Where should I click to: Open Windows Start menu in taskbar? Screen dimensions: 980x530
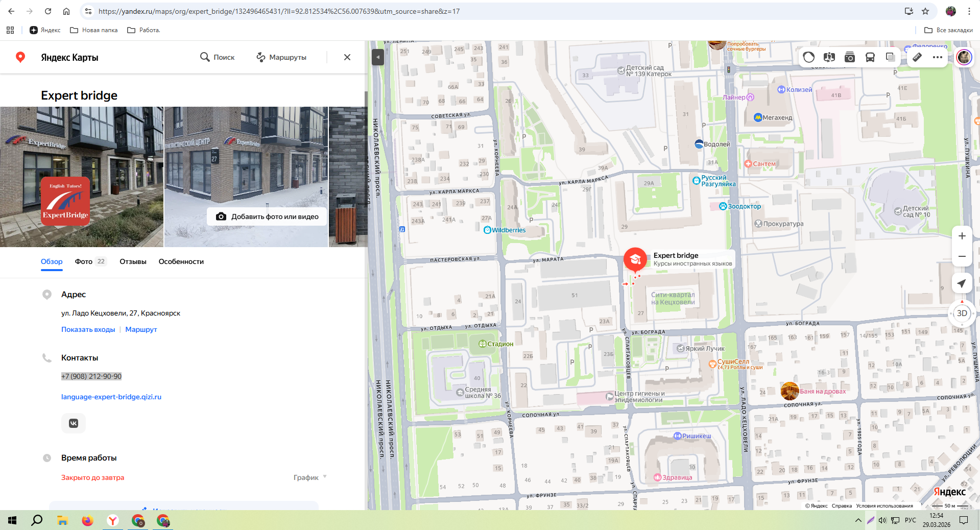click(x=12, y=520)
